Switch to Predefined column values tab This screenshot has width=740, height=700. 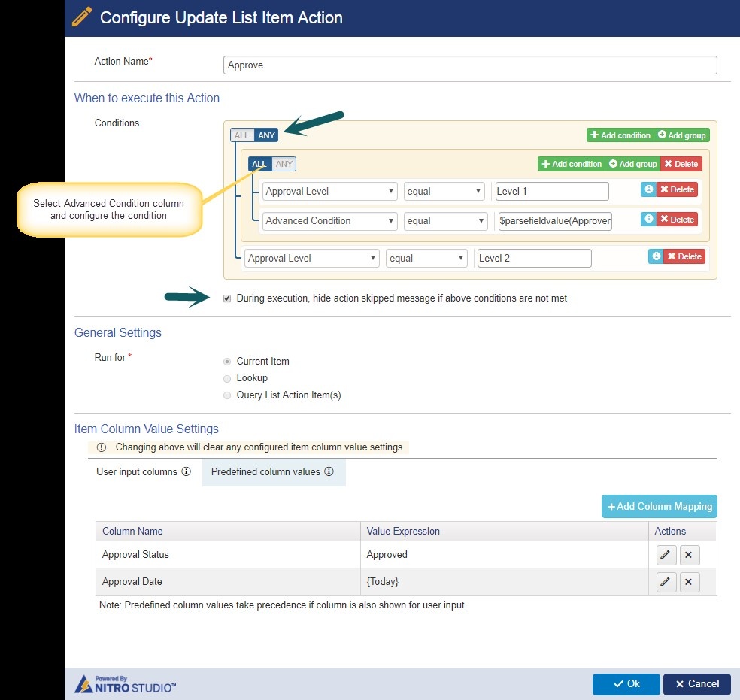[x=265, y=472]
